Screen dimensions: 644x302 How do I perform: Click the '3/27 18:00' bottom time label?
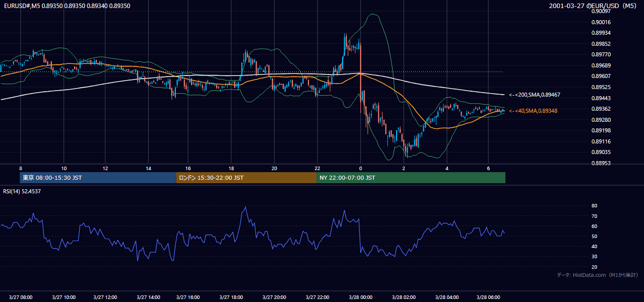[231, 297]
